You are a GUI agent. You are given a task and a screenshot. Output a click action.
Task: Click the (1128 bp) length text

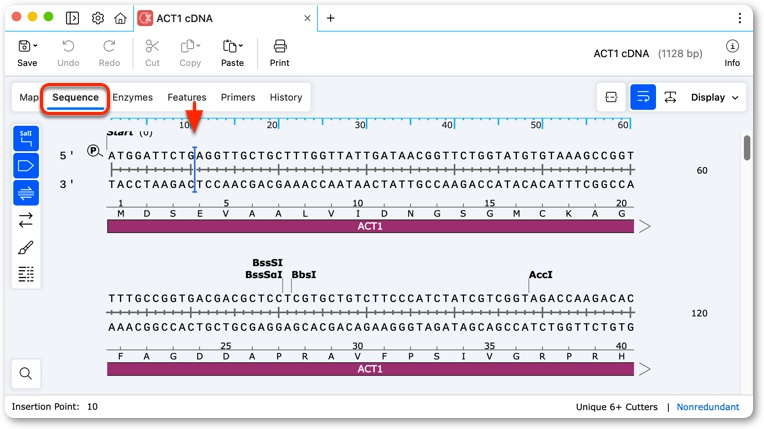[680, 54]
